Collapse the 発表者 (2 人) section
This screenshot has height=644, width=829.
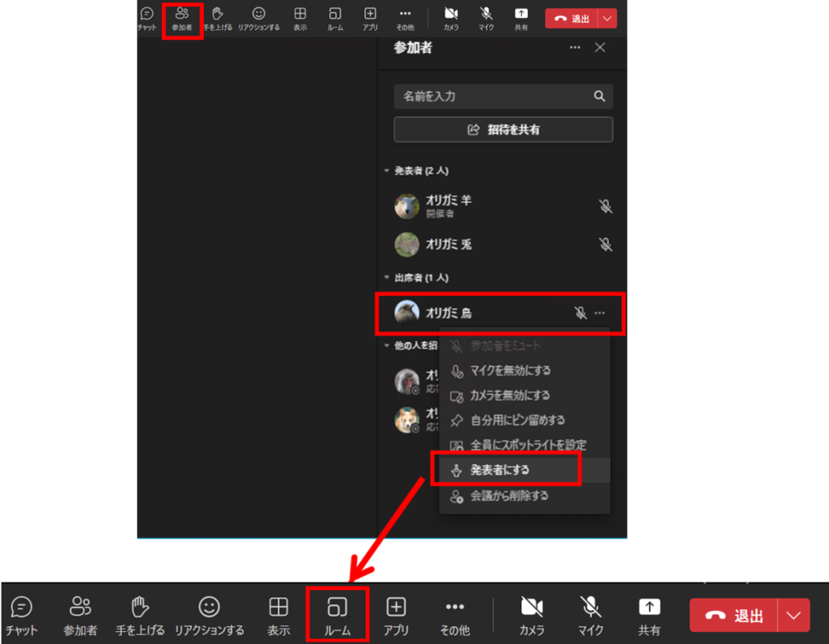(x=387, y=172)
